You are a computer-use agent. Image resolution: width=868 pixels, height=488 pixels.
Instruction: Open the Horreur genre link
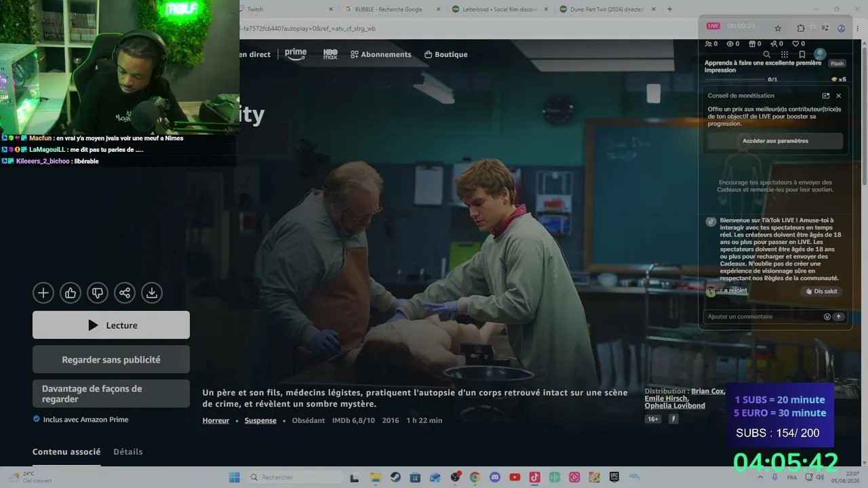(x=216, y=420)
